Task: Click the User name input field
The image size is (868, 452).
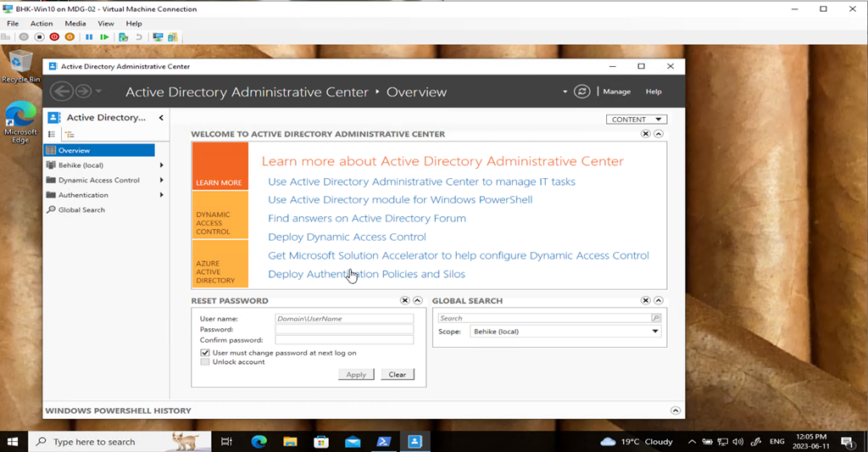Action: [343, 319]
